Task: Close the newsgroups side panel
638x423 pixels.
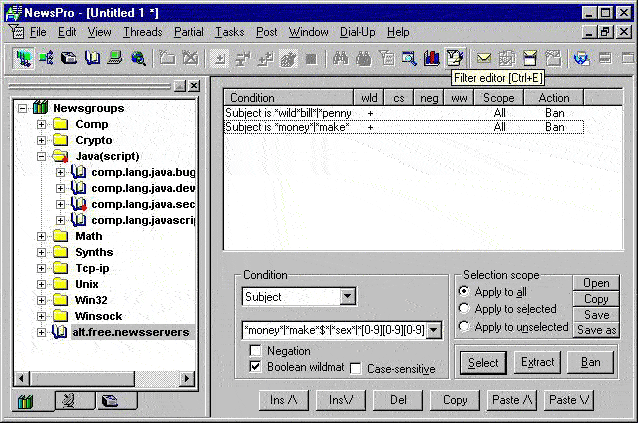Action: click(x=194, y=86)
